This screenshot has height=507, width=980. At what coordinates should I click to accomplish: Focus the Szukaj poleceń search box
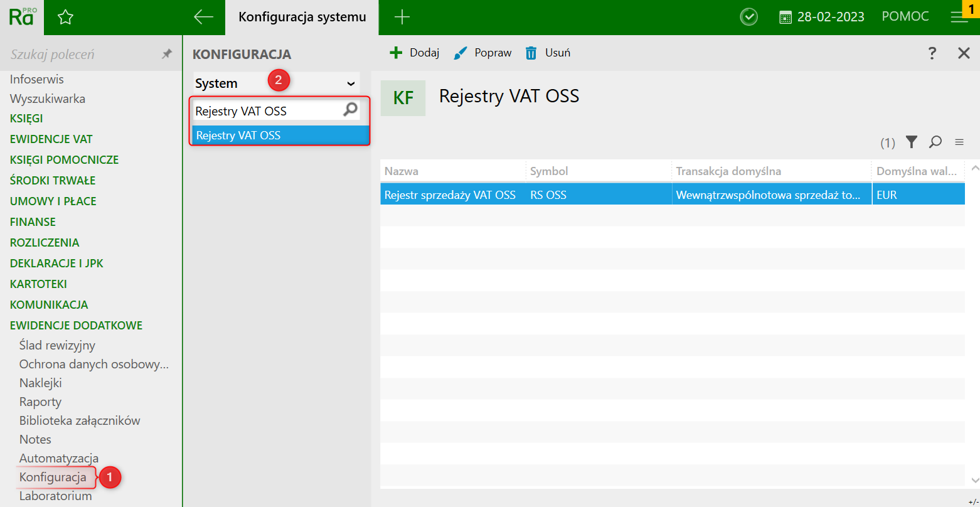[x=82, y=55]
